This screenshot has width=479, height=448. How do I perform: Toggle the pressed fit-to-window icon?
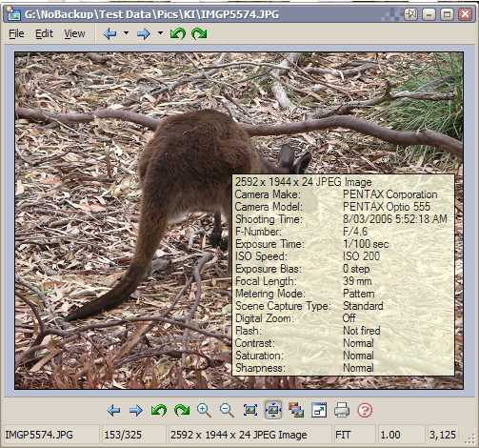pyautogui.click(x=273, y=410)
